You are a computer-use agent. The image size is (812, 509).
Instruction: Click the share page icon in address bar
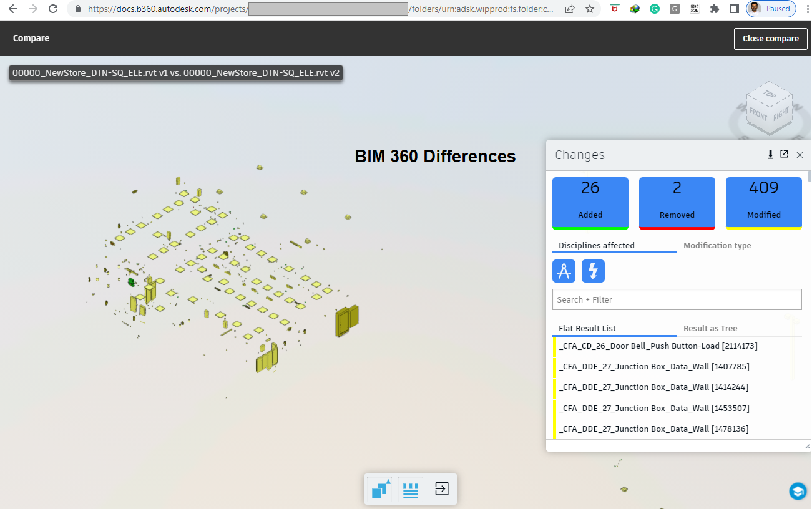pos(570,9)
